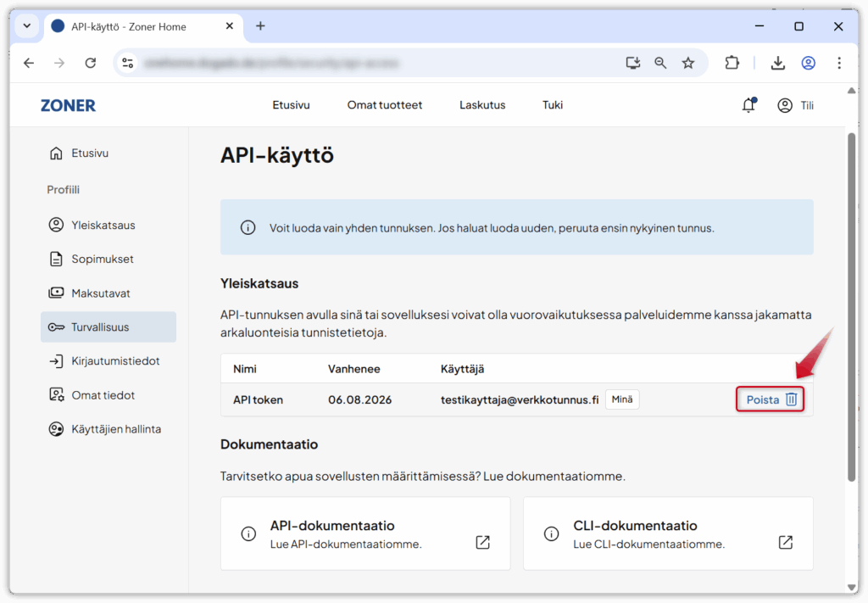The height and width of the screenshot is (603, 868).
Task: Open CLI-dokumentaatio external link icon
Action: click(x=785, y=542)
